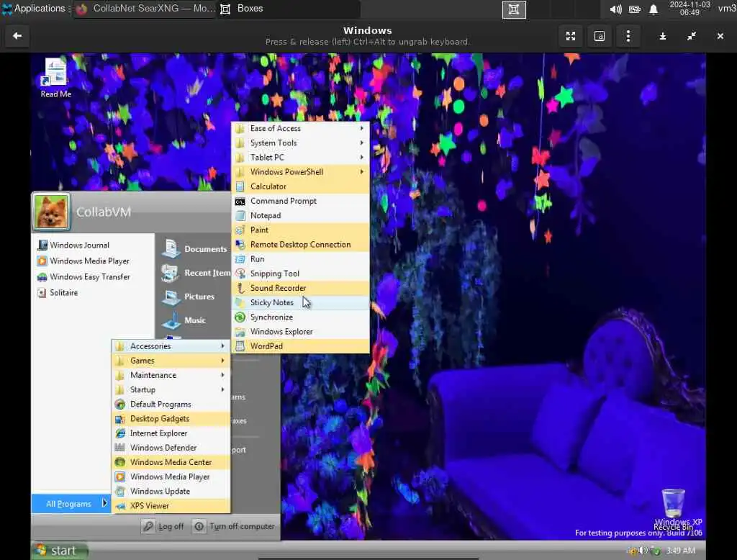Viewport: 737px width, 560px height.
Task: Click Synchronize entry
Action: coord(300,317)
